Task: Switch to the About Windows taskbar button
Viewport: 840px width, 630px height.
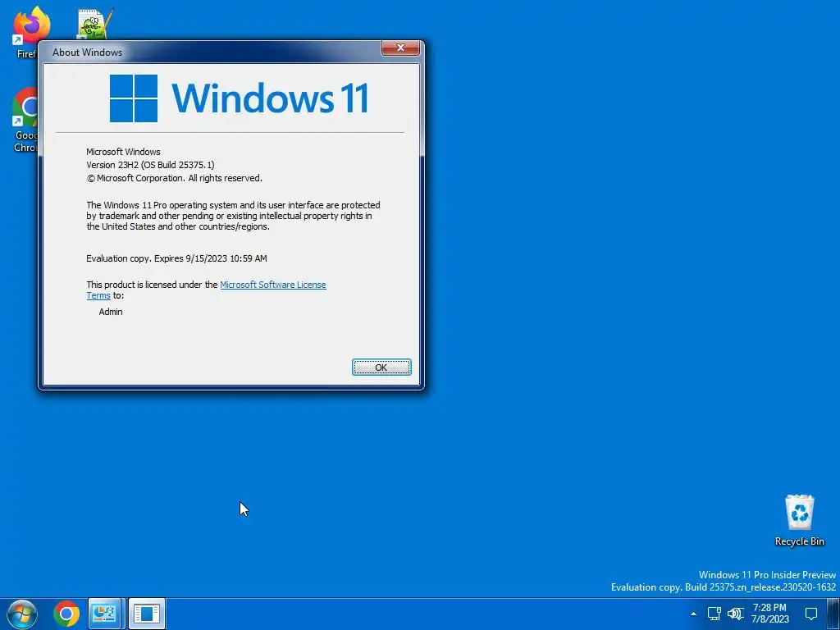Action: [x=147, y=614]
